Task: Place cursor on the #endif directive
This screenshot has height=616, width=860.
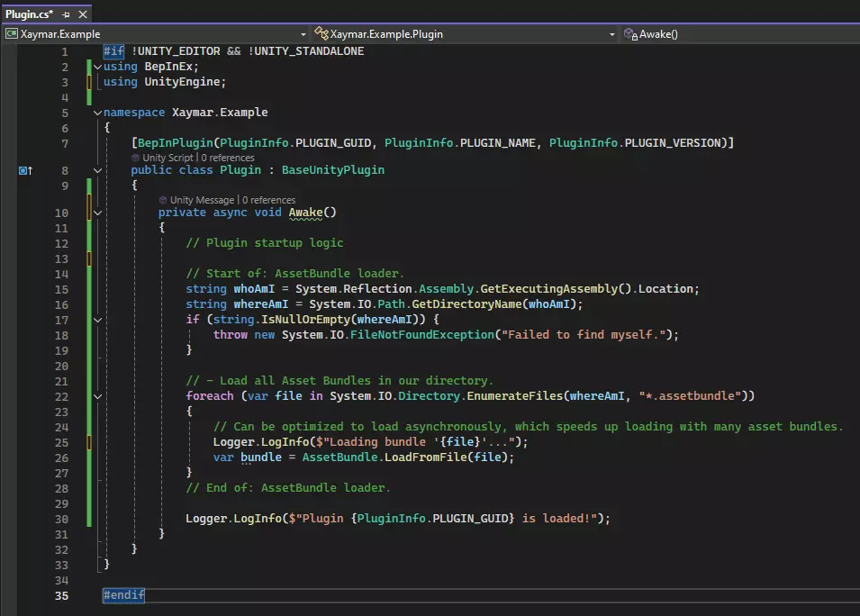Action: (123, 595)
